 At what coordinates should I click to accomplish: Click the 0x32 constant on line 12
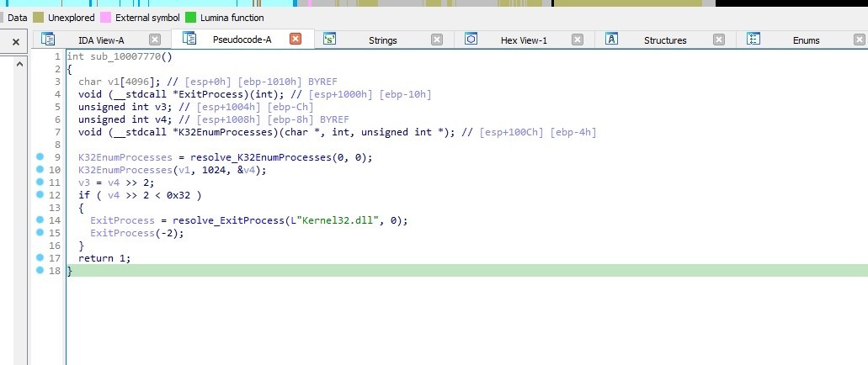coord(178,195)
